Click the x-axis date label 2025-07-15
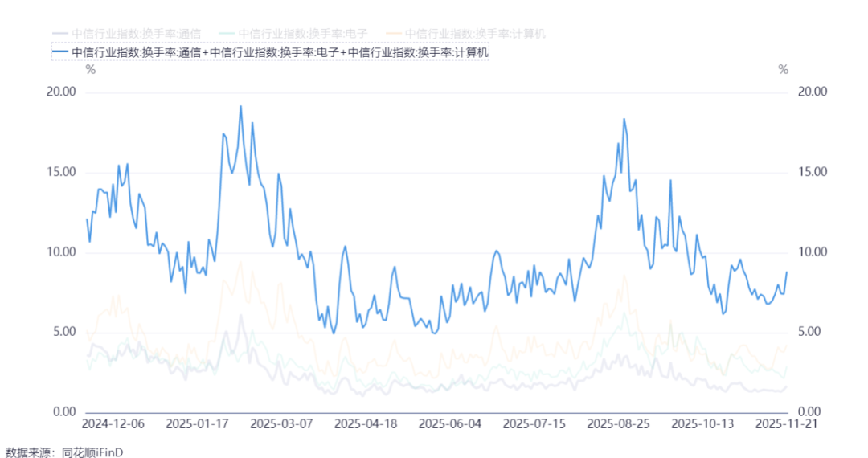The height and width of the screenshot is (458, 868). pos(534,424)
